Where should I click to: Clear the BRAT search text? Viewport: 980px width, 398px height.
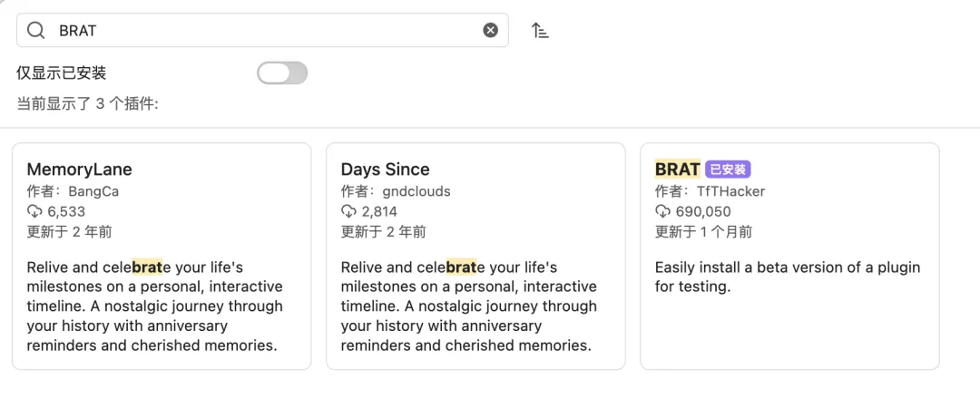point(490,30)
